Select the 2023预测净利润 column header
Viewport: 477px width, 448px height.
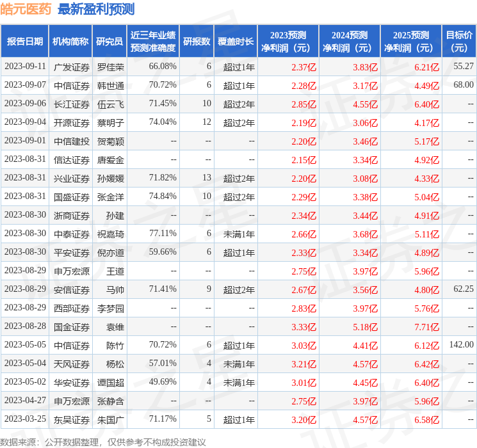pyautogui.click(x=287, y=42)
